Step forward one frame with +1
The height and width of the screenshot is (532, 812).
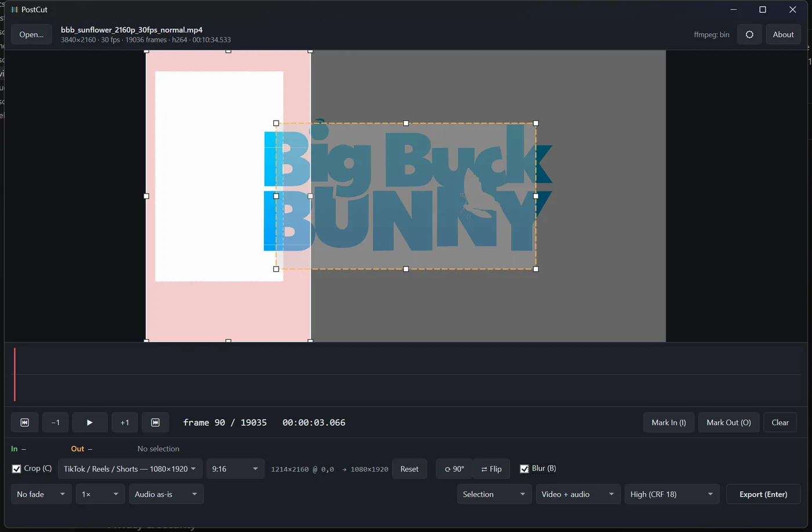125,422
